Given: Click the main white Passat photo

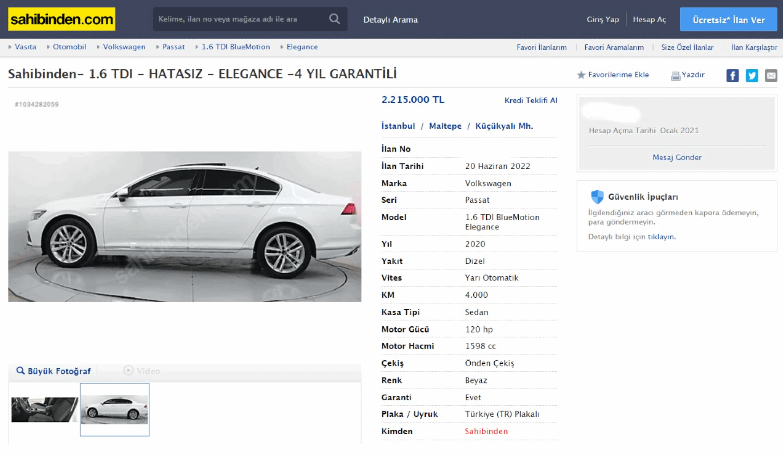Looking at the screenshot, I should coord(184,226).
